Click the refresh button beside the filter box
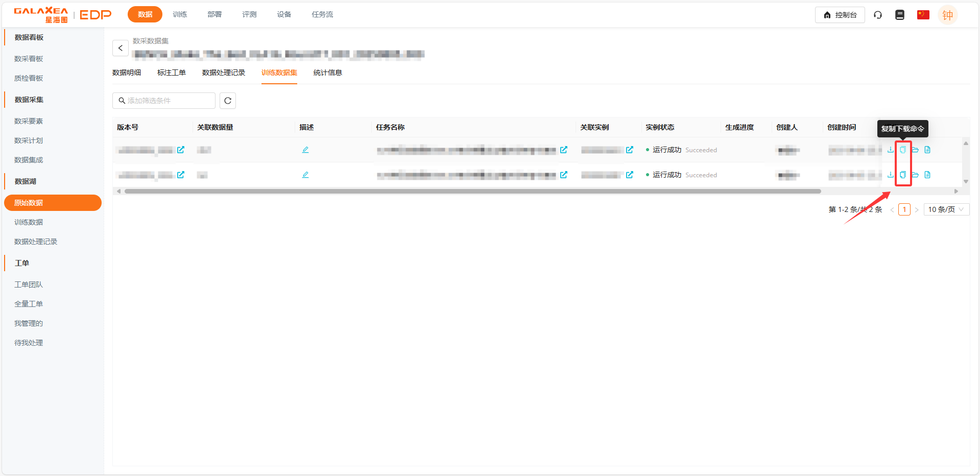 tap(228, 101)
